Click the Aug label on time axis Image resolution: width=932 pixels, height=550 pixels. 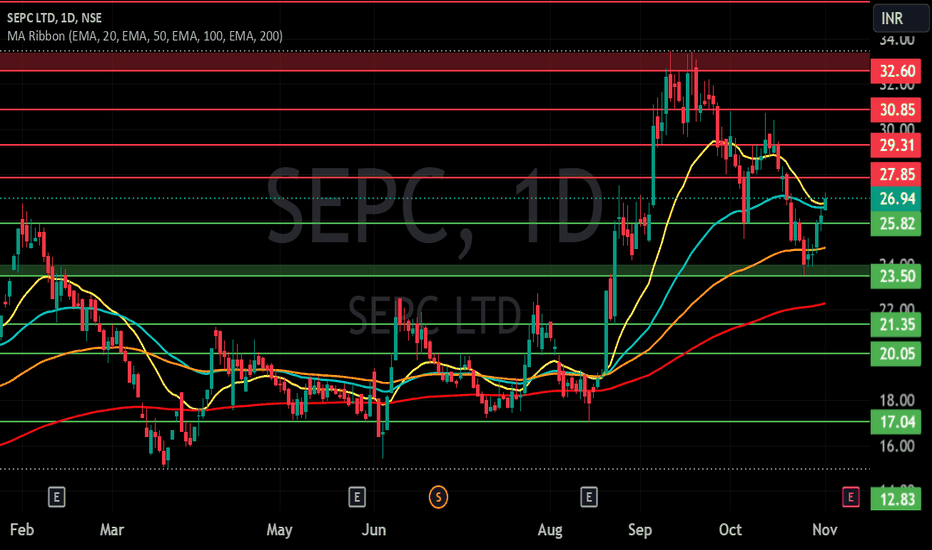point(550,530)
